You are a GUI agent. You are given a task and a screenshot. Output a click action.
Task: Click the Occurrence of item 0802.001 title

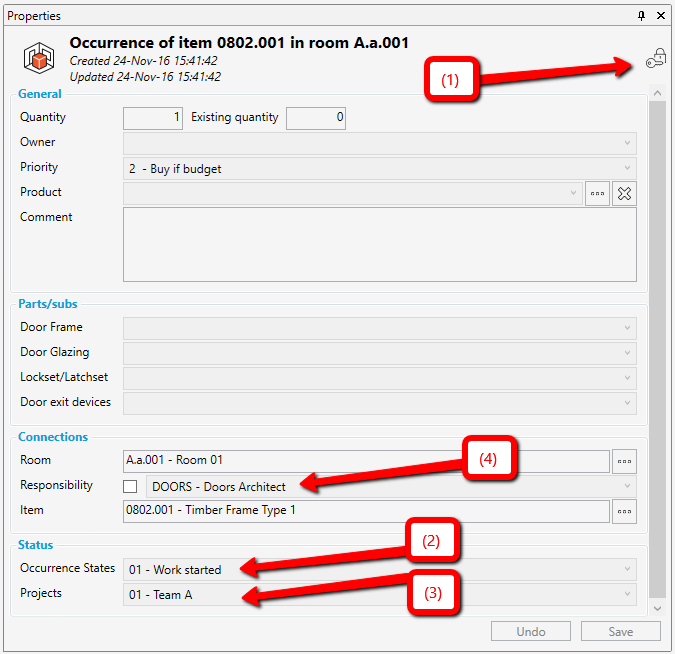click(x=239, y=43)
